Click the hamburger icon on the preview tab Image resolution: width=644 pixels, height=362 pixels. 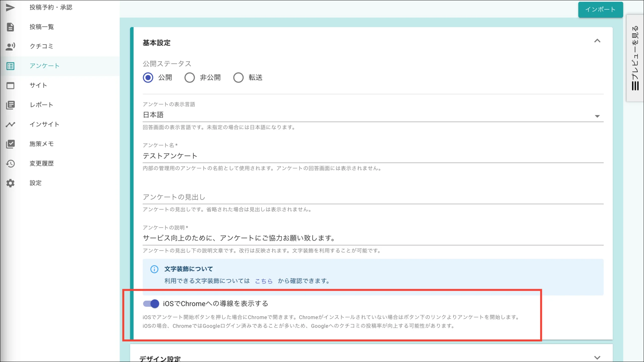coord(635,85)
